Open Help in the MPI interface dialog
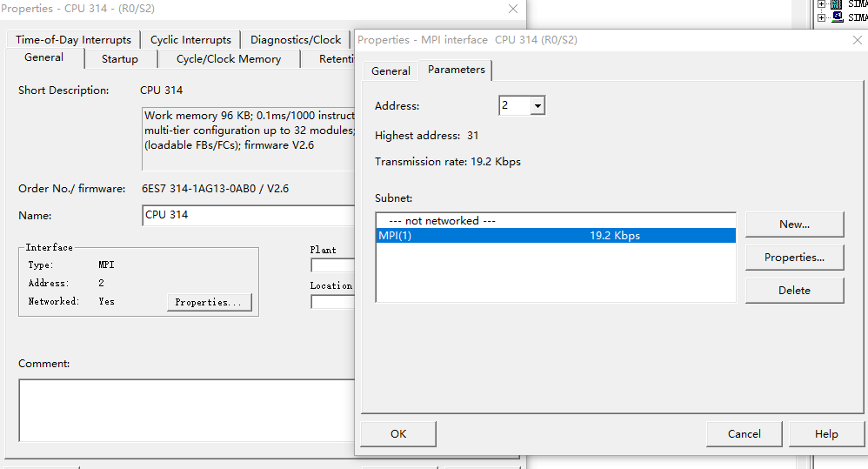 click(x=826, y=434)
